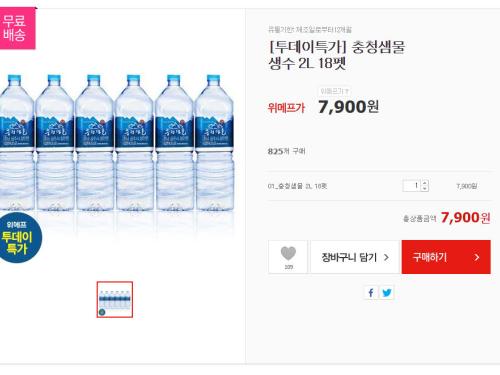This screenshot has width=500, height=375.
Task: Click the option row 01_충청샘물 2L 18펫
Action: click(x=379, y=186)
